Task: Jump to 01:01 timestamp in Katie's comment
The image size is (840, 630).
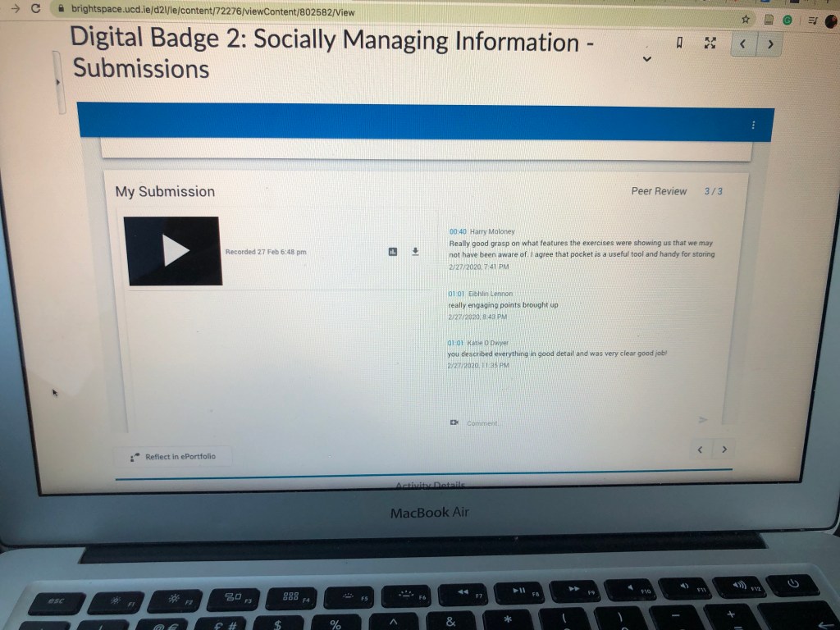Action: pyautogui.click(x=455, y=342)
